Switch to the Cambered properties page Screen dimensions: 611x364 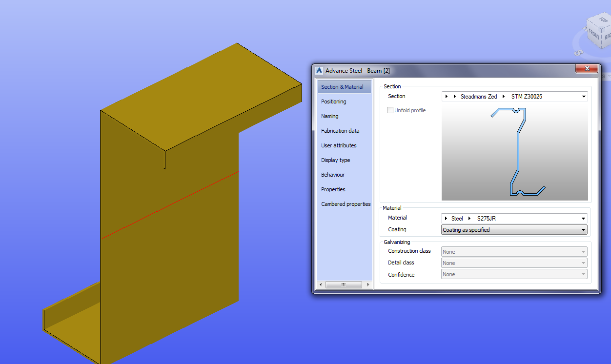coord(346,204)
